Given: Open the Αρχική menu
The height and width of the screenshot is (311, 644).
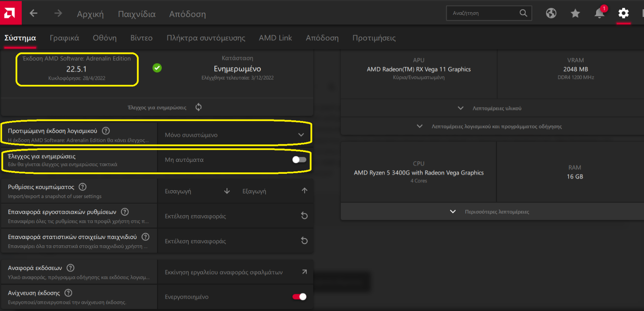Looking at the screenshot, I should click(x=90, y=14).
